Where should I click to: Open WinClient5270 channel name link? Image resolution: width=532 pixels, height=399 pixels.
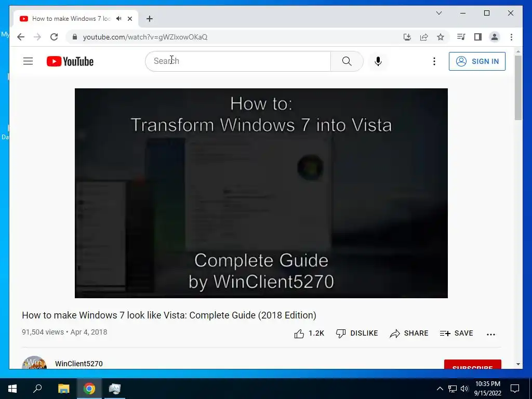(79, 364)
